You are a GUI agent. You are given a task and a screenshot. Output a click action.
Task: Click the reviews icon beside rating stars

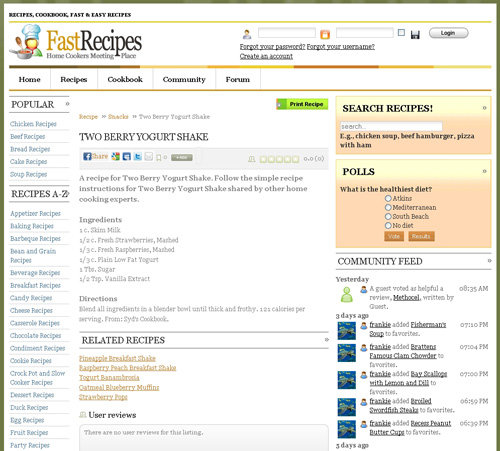(252, 159)
